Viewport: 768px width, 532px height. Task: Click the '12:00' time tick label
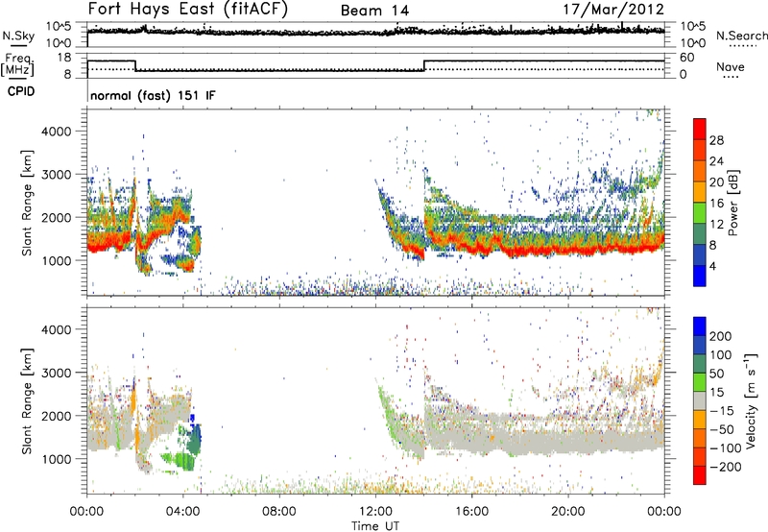pyautogui.click(x=375, y=512)
